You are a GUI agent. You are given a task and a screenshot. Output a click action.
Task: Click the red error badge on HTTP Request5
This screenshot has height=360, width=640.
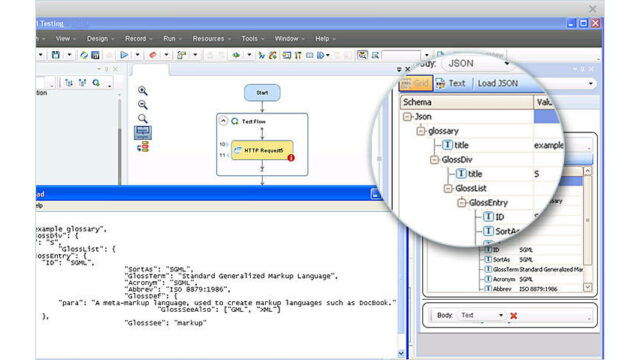click(x=291, y=158)
